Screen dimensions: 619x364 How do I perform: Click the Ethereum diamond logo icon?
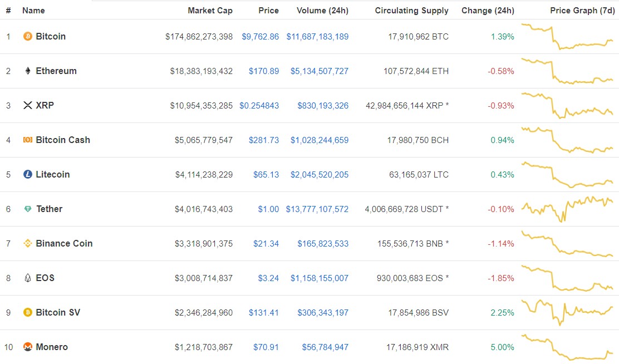pyautogui.click(x=28, y=71)
